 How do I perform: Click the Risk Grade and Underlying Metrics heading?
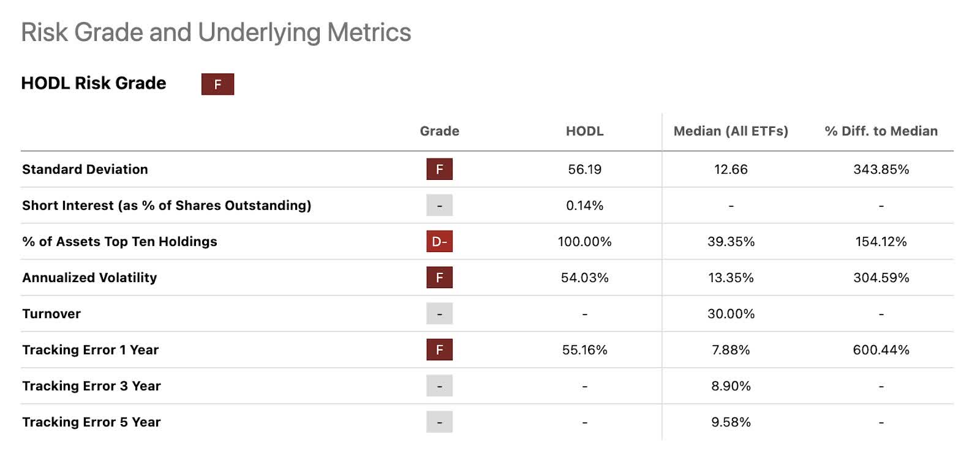click(x=216, y=32)
